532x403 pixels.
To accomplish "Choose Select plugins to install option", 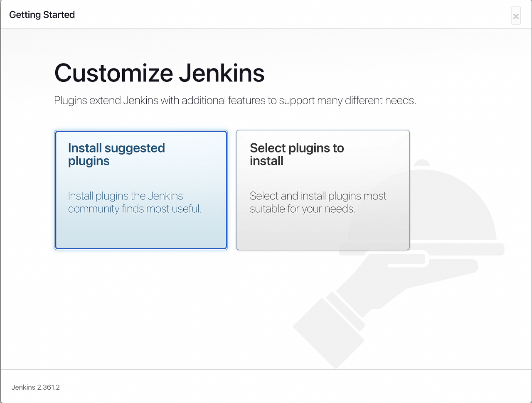I will coord(323,190).
